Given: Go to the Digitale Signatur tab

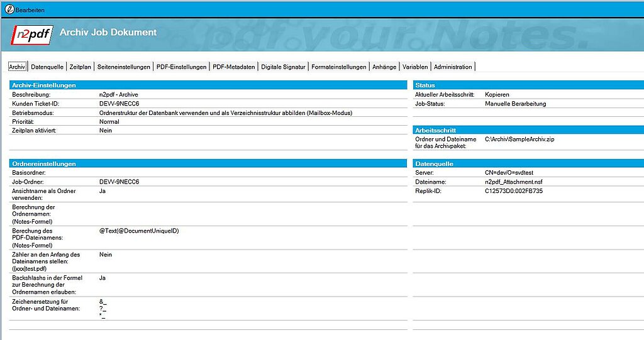Looking at the screenshot, I should 284,67.
